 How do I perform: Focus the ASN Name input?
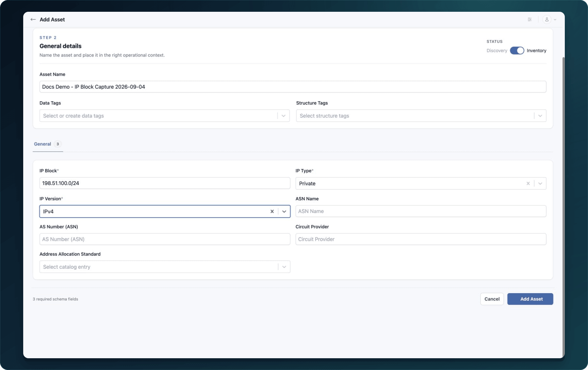tap(421, 211)
